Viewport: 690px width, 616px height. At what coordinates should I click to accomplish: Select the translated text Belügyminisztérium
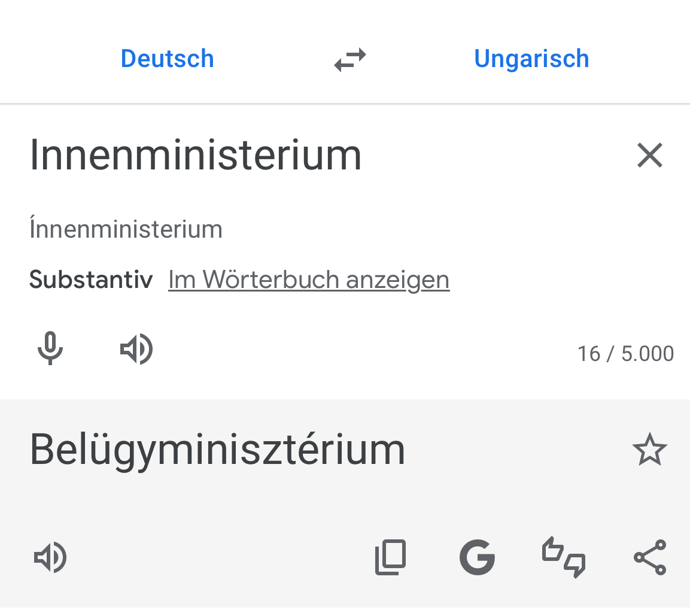(x=217, y=449)
